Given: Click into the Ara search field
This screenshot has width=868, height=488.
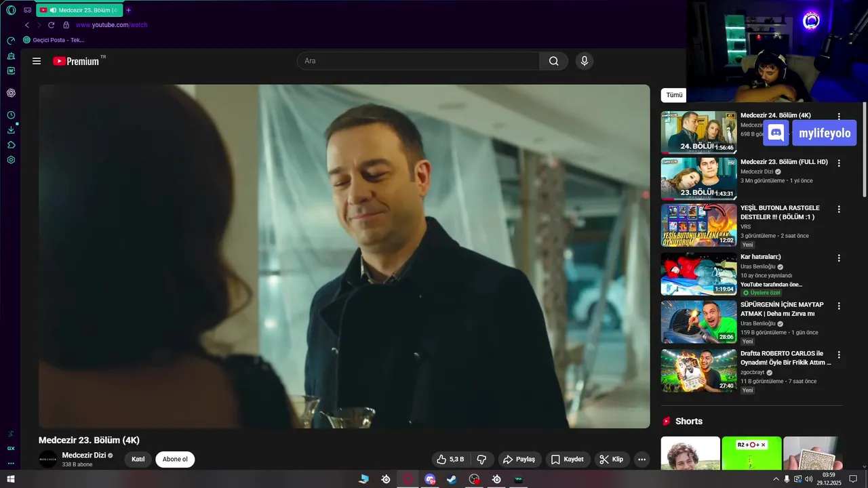Looking at the screenshot, I should 418,61.
